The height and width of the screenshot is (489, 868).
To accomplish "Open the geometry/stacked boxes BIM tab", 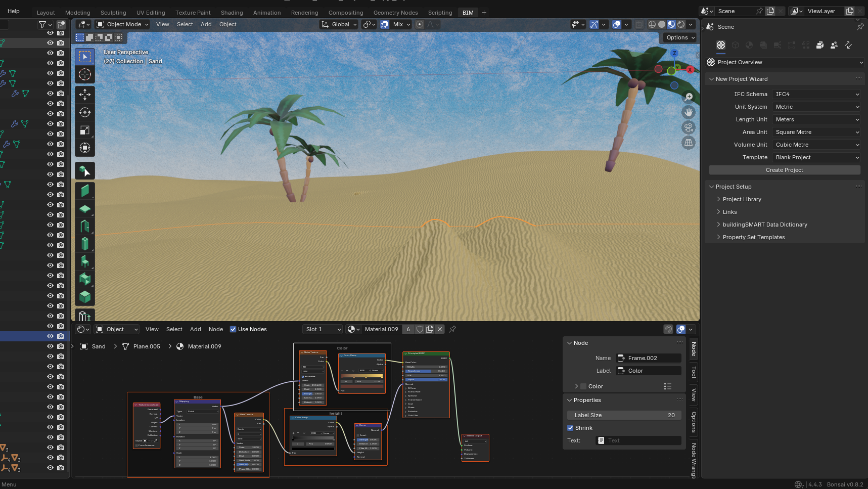I will pyautogui.click(x=820, y=45).
